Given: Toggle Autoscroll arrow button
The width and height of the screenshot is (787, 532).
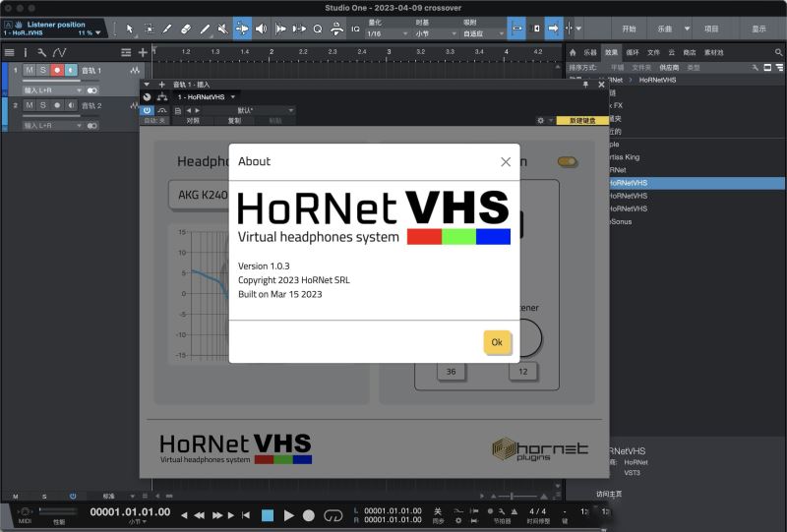Looking at the screenshot, I should pos(553,29).
